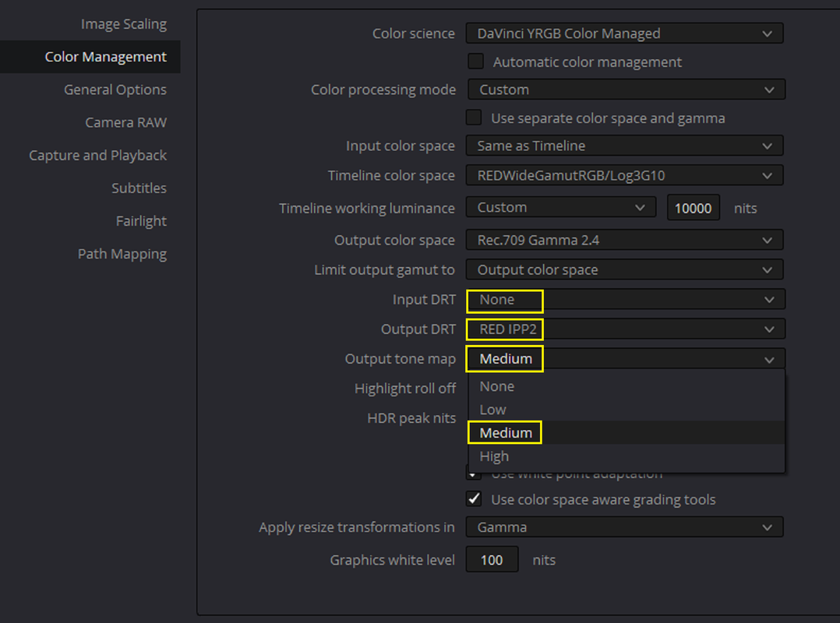Choose None in the tone map list

coord(626,386)
